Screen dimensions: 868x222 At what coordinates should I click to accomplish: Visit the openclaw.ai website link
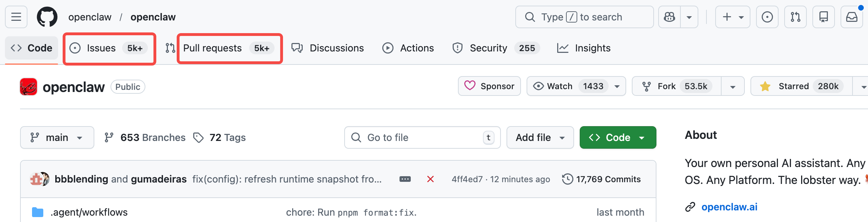[x=729, y=207]
